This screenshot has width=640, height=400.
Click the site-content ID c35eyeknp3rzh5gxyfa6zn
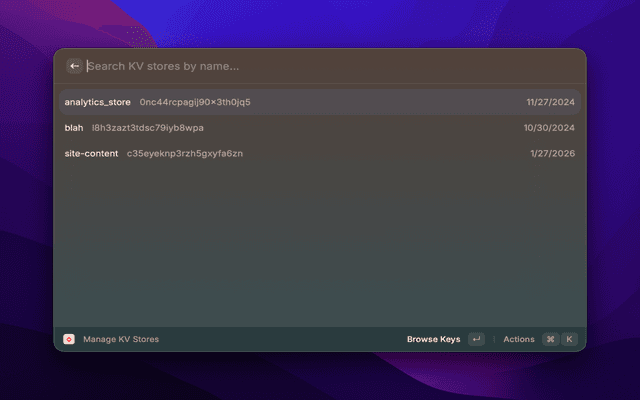pos(184,153)
